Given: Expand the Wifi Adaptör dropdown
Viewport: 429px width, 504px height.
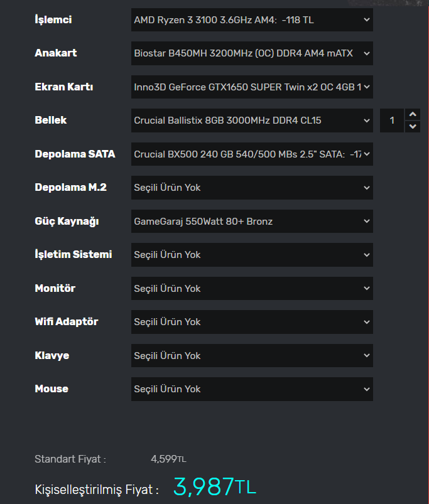Looking at the screenshot, I should tap(252, 322).
